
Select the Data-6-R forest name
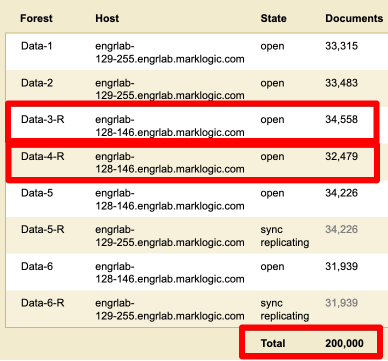point(42,303)
